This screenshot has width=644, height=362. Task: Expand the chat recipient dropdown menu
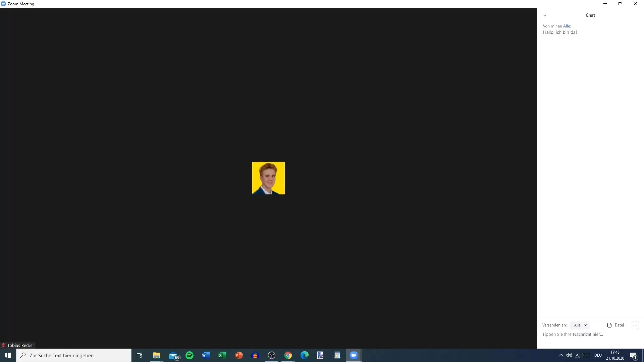(x=580, y=325)
